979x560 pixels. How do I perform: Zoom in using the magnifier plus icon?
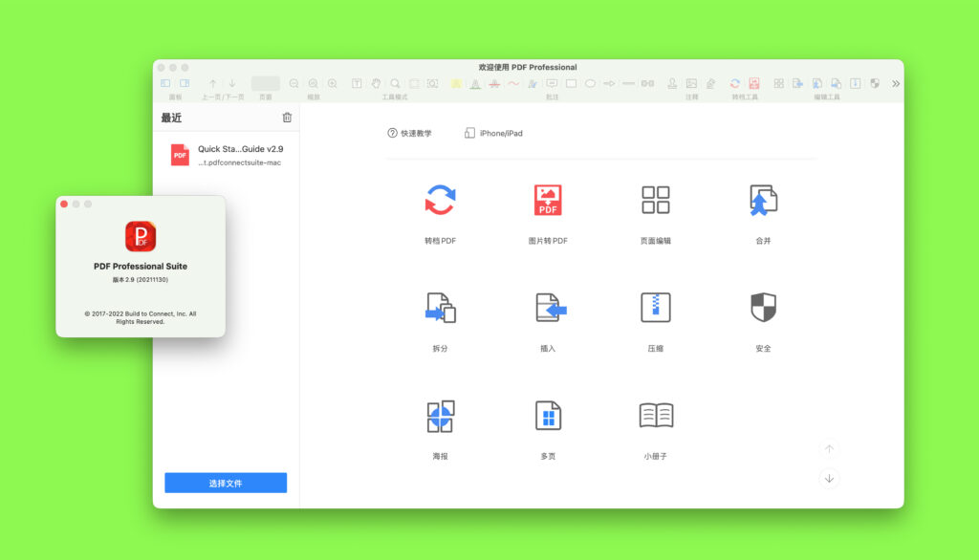[332, 83]
